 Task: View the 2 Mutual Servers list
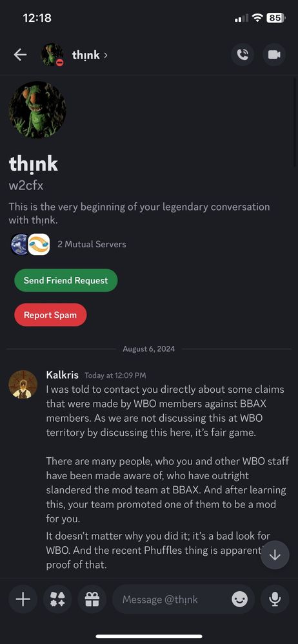pos(92,244)
